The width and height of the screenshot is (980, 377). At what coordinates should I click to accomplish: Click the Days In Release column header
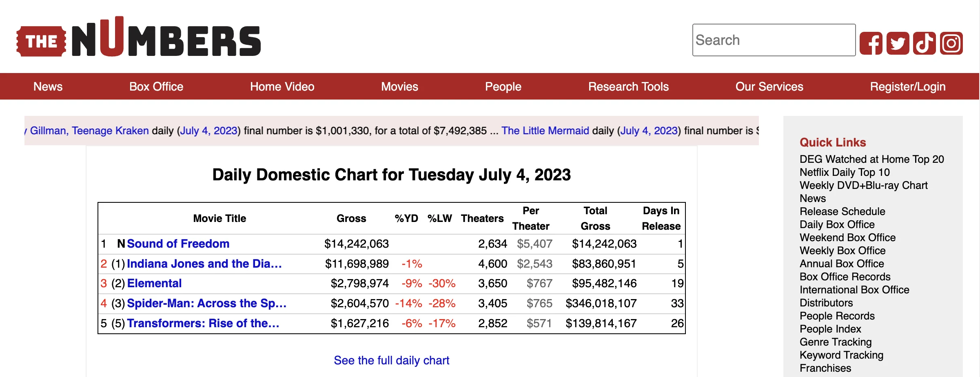[661, 218]
